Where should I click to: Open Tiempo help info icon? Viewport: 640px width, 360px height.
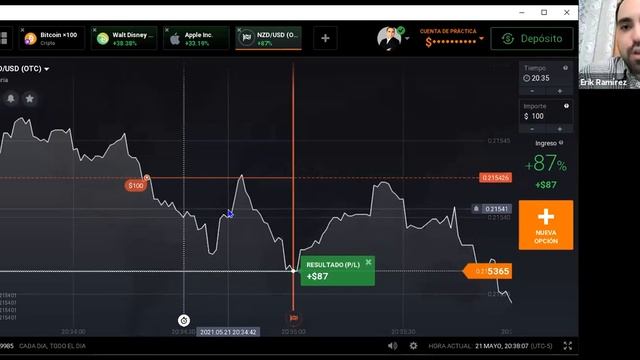565,68
